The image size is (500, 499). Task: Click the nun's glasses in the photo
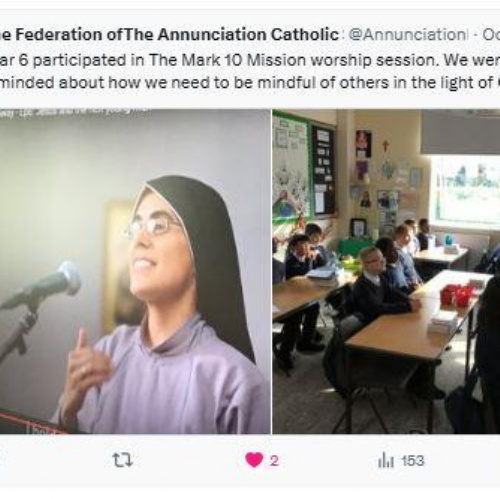[x=152, y=226]
